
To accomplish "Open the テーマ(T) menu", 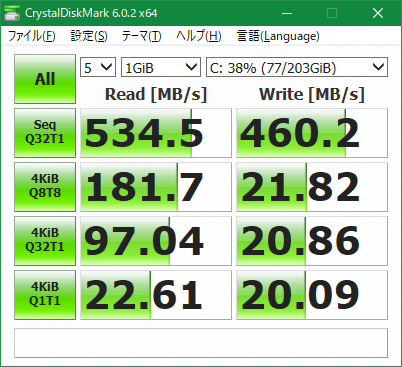I will 142,36.
